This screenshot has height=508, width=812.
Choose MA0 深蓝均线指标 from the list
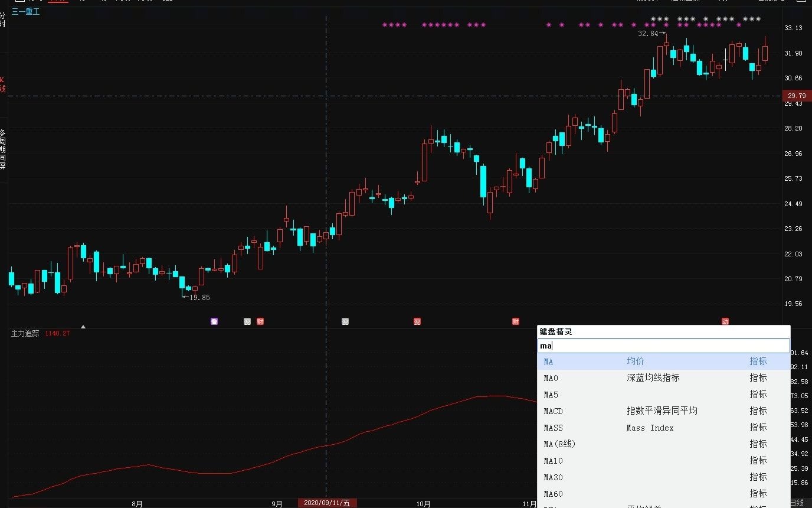[663, 378]
